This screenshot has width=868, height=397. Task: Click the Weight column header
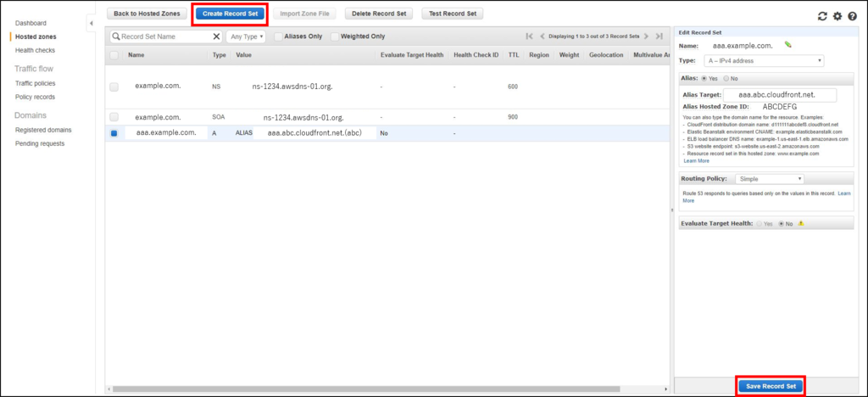569,55
